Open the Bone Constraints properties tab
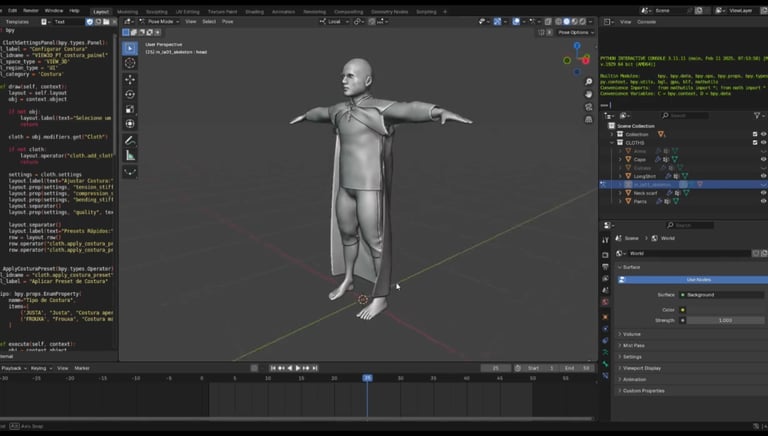This screenshot has width=768, height=436. tap(605, 376)
